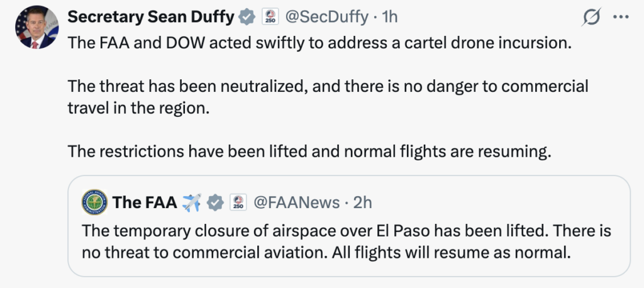This screenshot has height=288, width=644.
Task: Click the 250 badge in the quoted post
Action: (x=238, y=202)
